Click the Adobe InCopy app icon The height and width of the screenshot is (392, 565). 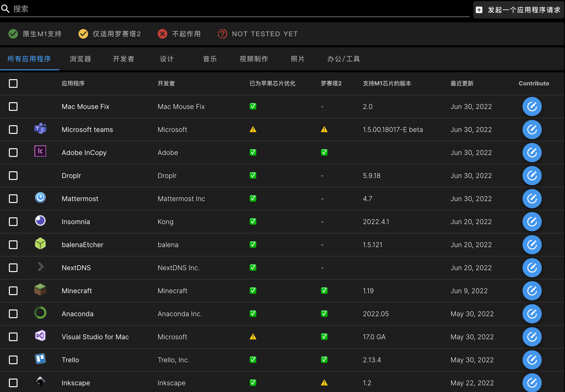click(40, 151)
